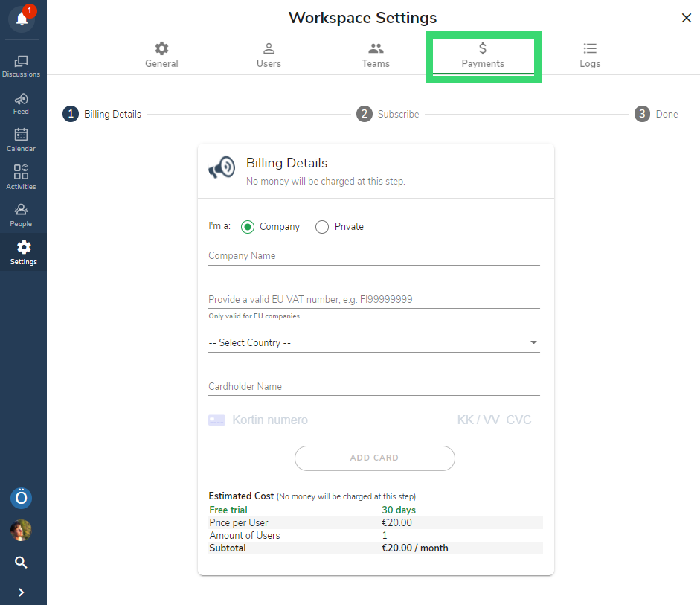Viewport: 700px width, 605px height.
Task: Click the '30 days' free trial value
Action: tap(399, 510)
